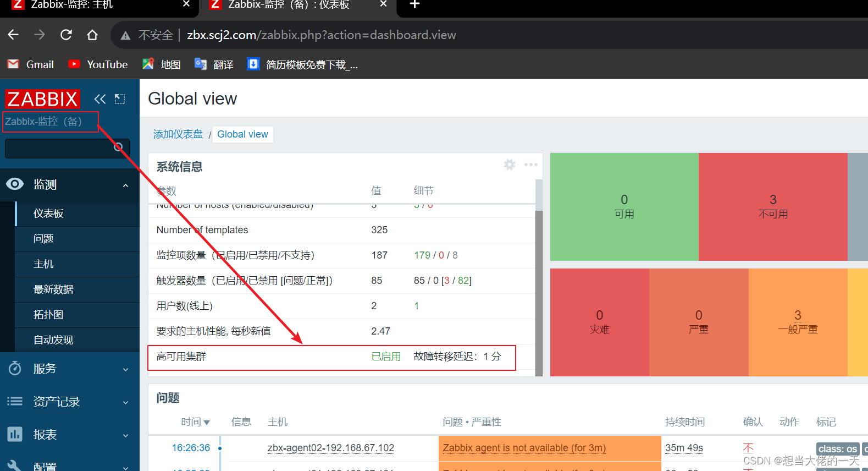This screenshot has height=471, width=868.
Task: Click the sidebar search magnifier icon
Action: tap(119, 147)
